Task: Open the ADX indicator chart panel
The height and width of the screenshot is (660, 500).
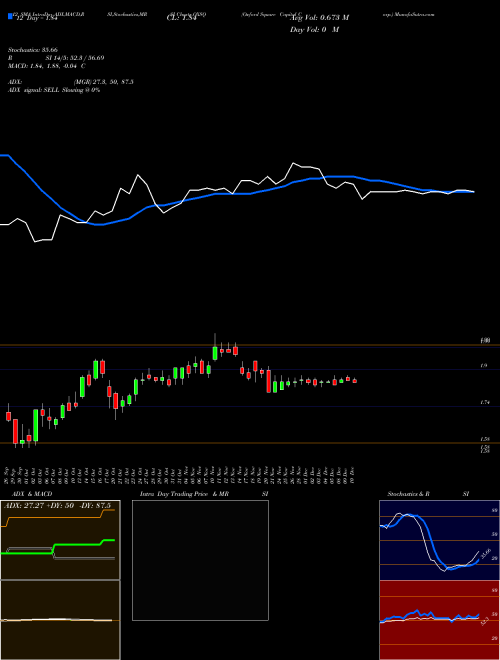Action: (x=60, y=540)
